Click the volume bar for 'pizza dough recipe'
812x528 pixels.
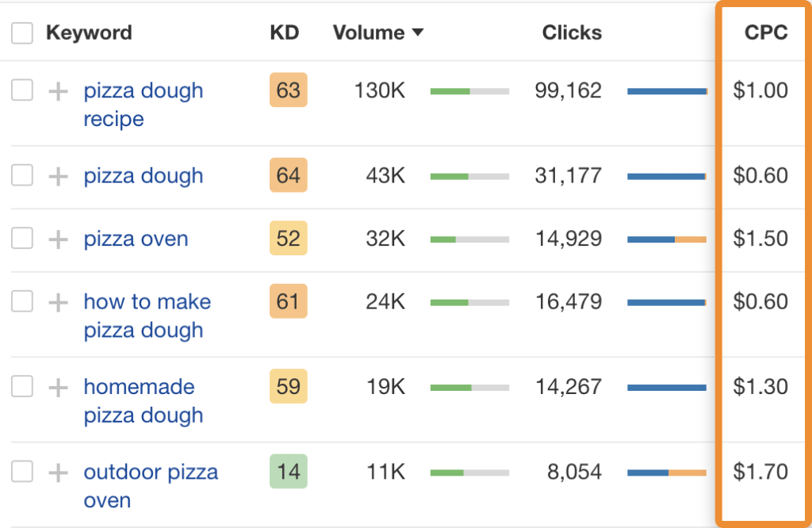click(x=469, y=90)
